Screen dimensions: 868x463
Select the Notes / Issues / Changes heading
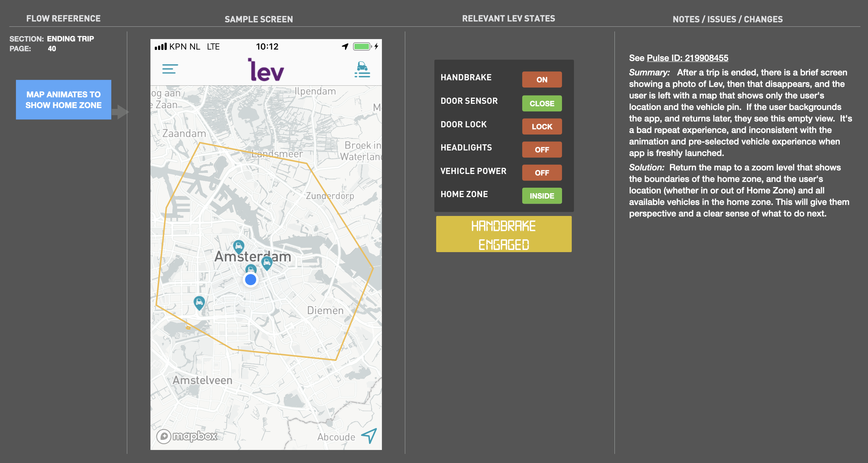point(727,19)
